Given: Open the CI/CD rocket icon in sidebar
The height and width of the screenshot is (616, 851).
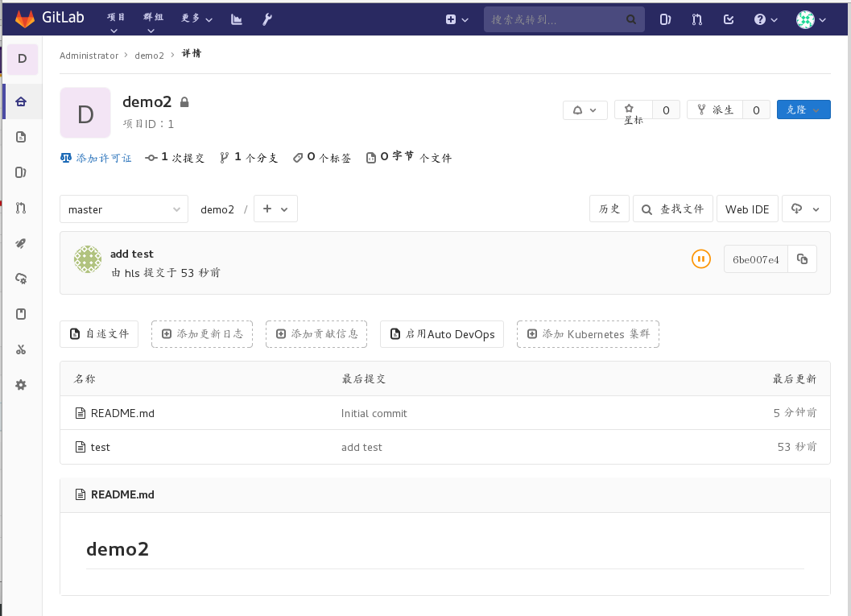Looking at the screenshot, I should [21, 243].
